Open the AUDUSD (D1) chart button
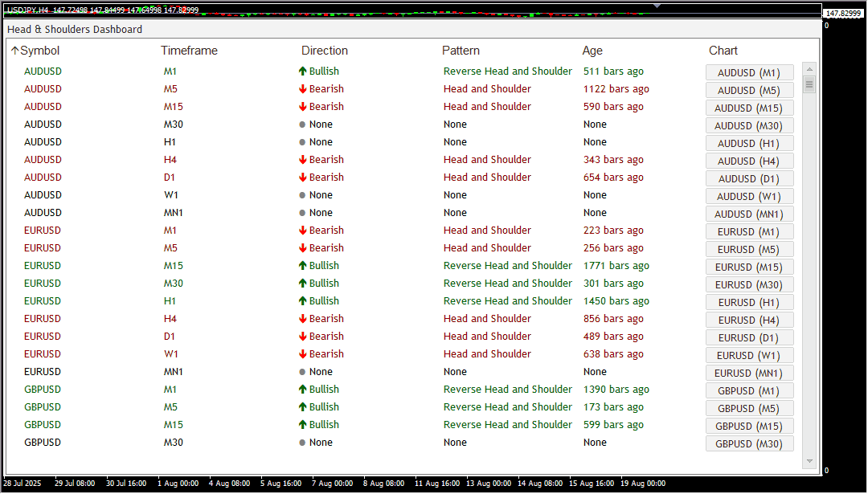This screenshot has height=494, width=868. pyautogui.click(x=750, y=178)
